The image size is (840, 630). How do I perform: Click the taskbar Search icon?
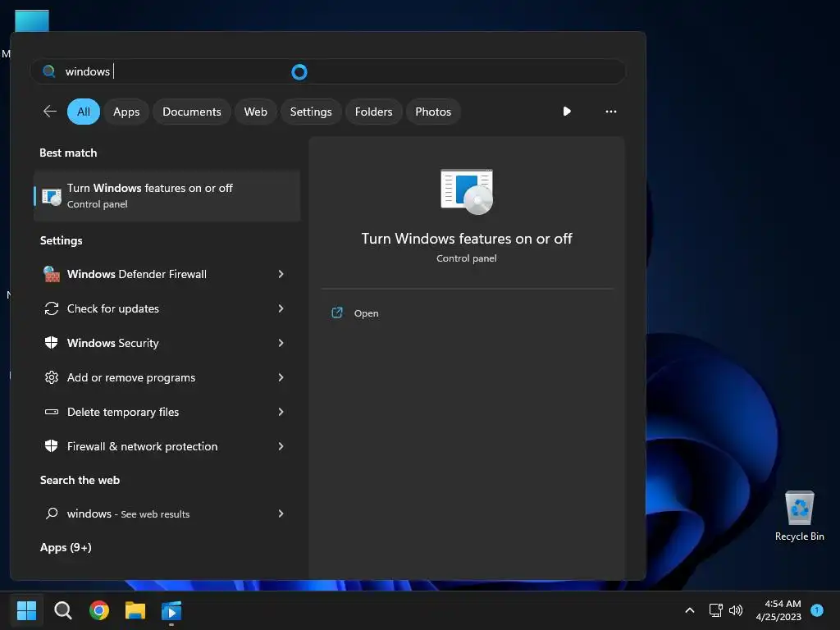(x=62, y=610)
